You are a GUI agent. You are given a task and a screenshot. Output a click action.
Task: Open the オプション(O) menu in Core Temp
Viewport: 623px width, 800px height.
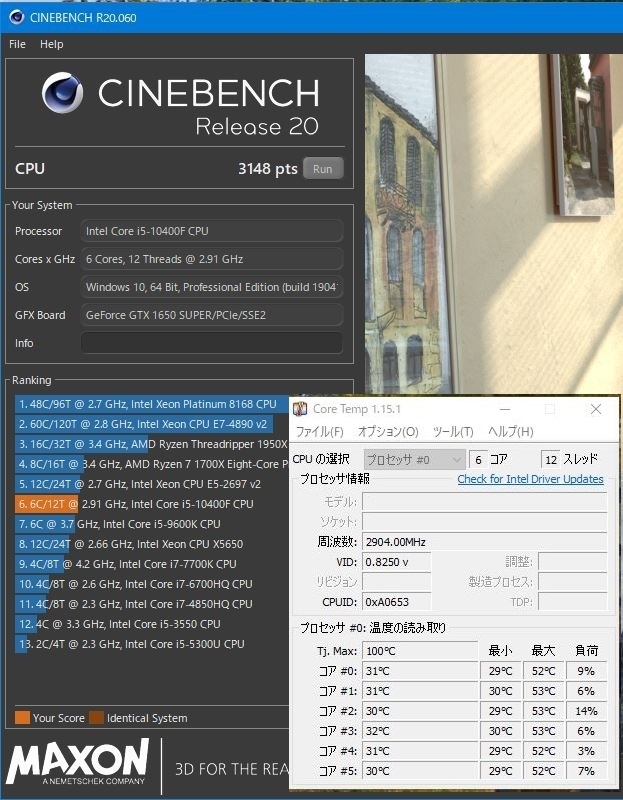tap(388, 432)
